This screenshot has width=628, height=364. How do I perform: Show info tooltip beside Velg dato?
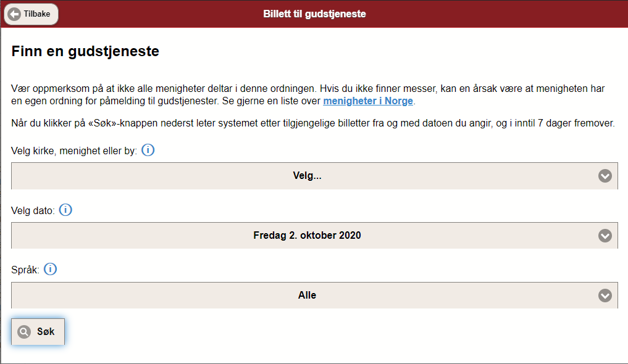65,210
